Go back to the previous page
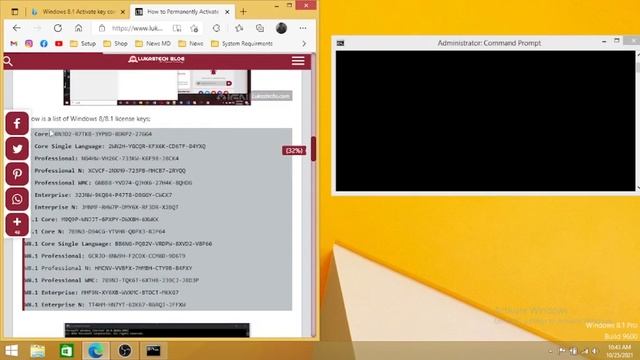Image resolution: width=640 pixels, height=360 pixels. (16, 28)
